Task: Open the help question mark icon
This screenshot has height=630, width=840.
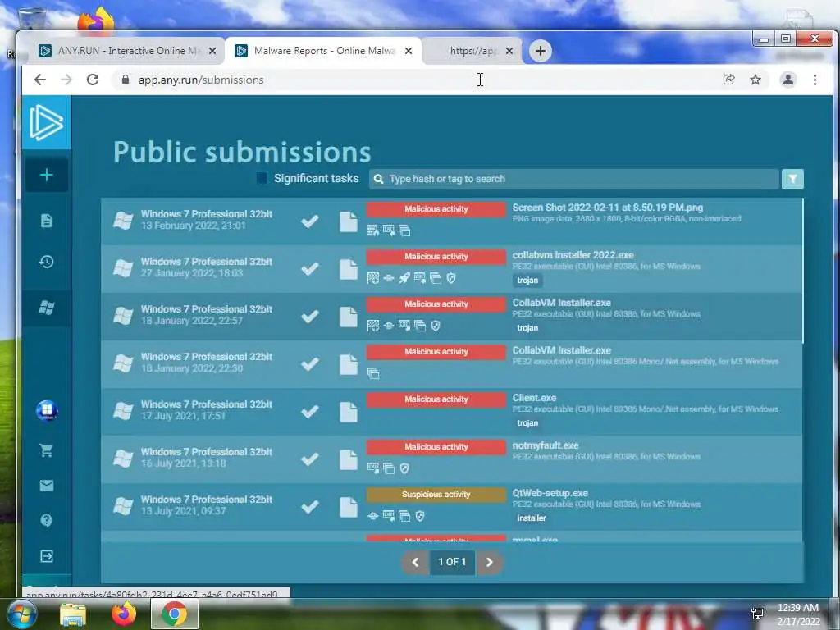Action: pos(47,520)
